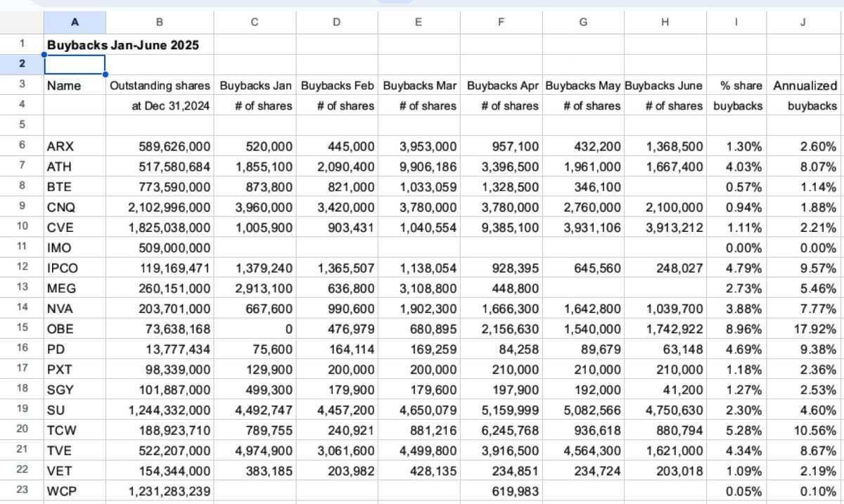Image resolution: width=844 pixels, height=504 pixels.
Task: Click IPCO % share buybacks 4.79%
Action: [x=736, y=268]
